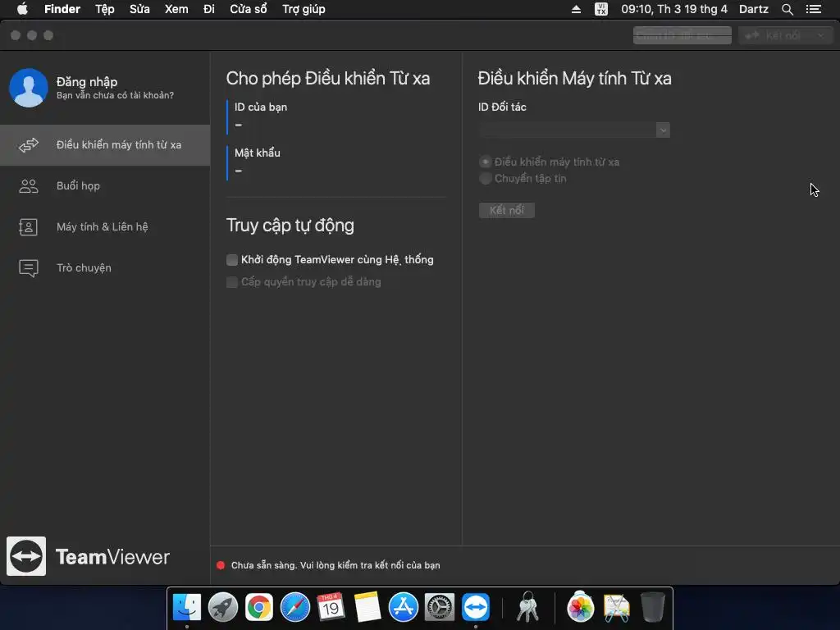Click 'Bạn vẫn chưa có tài khoản?' link
The height and width of the screenshot is (630, 840).
(115, 95)
